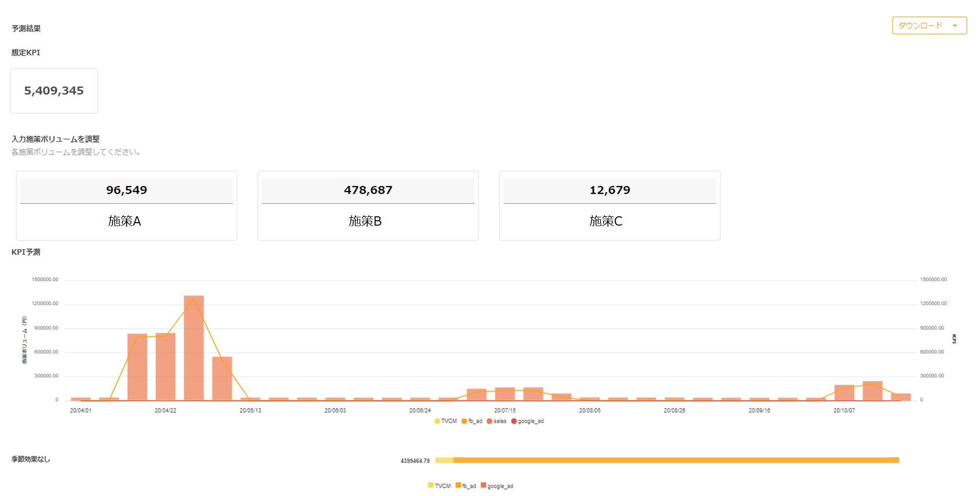This screenshot has height=496, width=980.
Task: Click the 季節効果なし label
Action: pyautogui.click(x=30, y=459)
